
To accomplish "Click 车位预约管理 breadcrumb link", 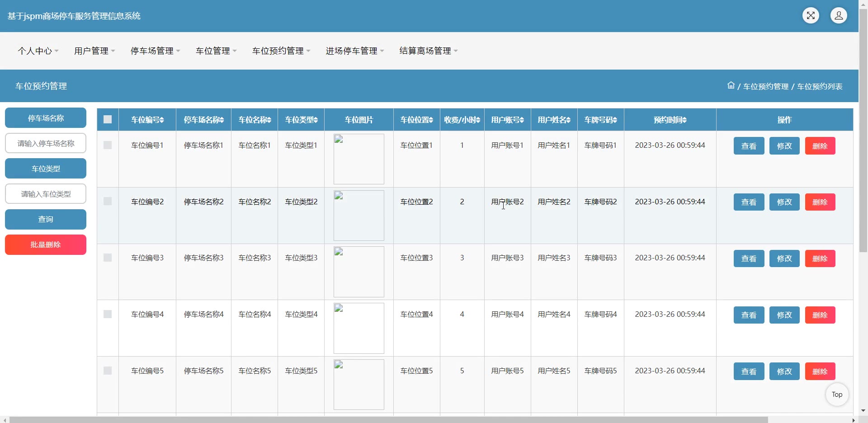I will click(x=765, y=86).
